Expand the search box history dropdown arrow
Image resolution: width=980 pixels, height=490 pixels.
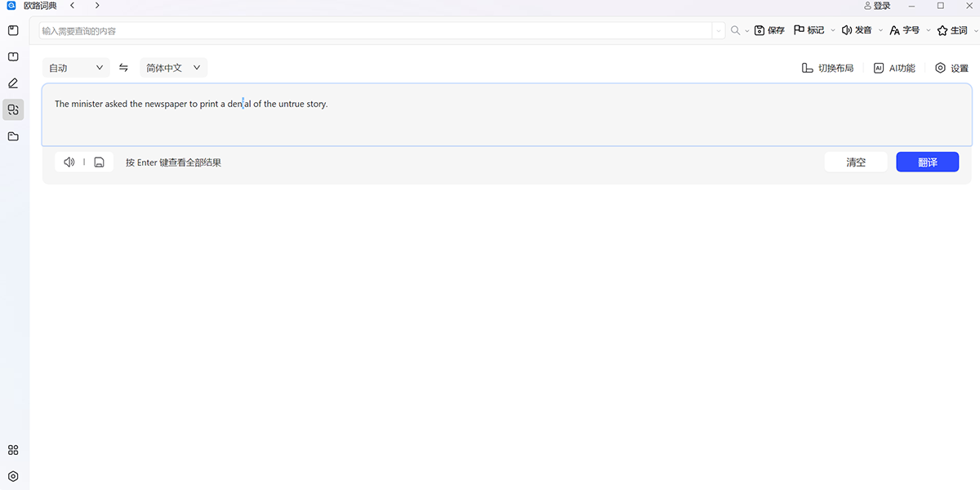tap(719, 30)
